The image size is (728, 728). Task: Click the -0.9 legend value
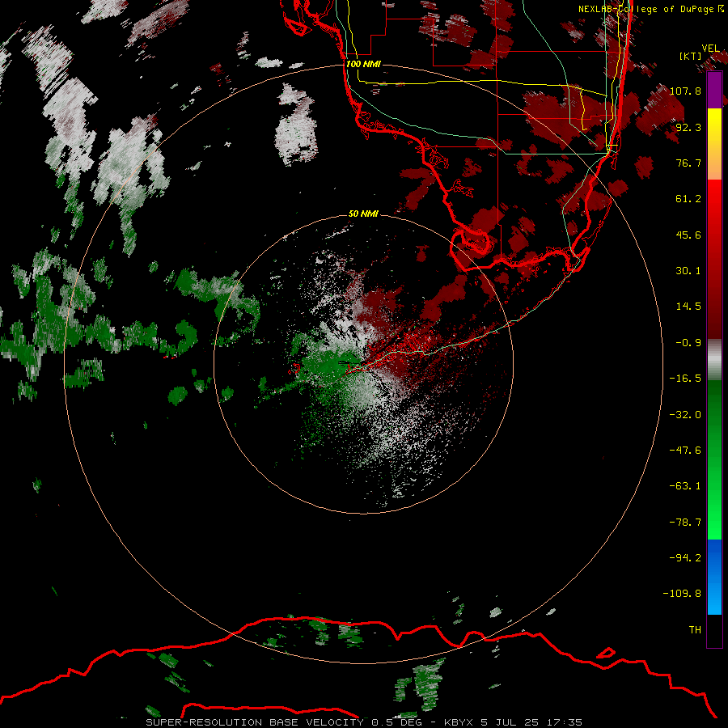click(688, 343)
